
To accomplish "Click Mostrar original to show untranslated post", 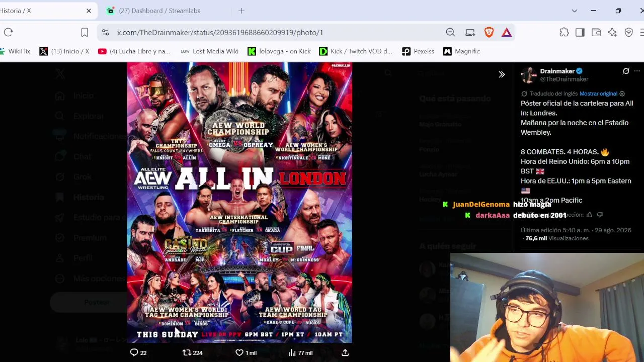I will (x=598, y=94).
